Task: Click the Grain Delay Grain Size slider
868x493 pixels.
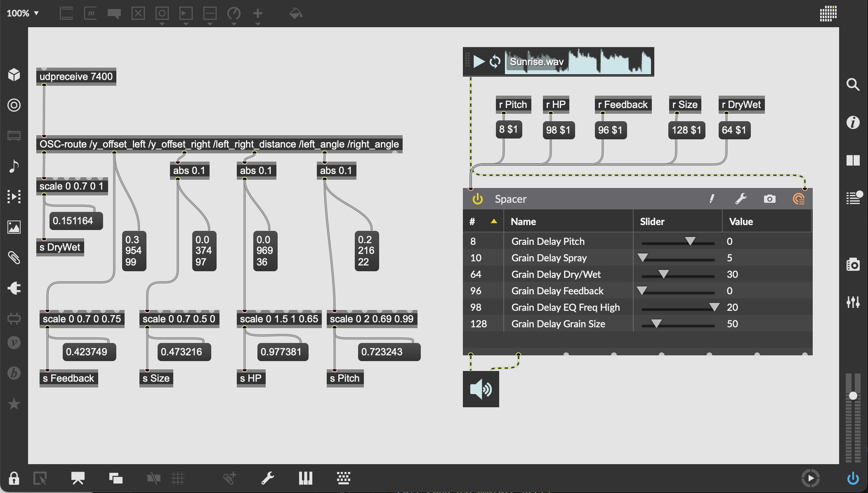Action: (678, 324)
